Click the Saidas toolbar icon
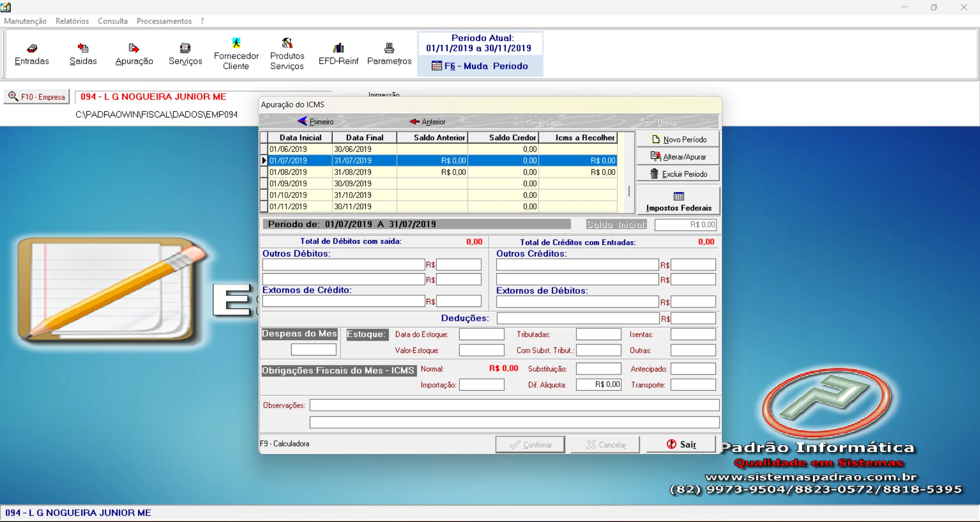 pyautogui.click(x=83, y=54)
